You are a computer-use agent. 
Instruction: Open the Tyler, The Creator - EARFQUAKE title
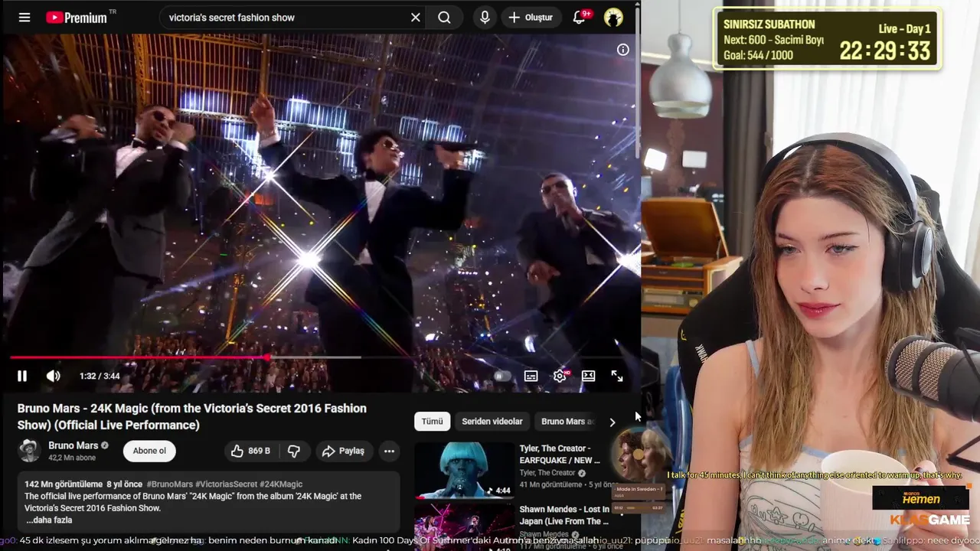(x=559, y=454)
